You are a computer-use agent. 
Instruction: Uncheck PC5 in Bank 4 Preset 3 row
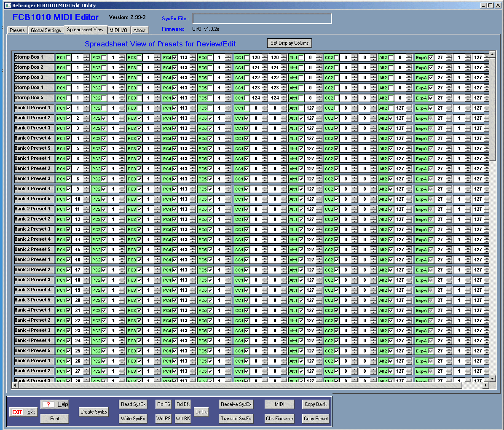pyautogui.click(x=210, y=331)
